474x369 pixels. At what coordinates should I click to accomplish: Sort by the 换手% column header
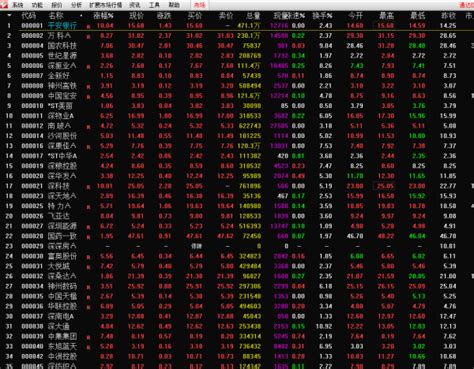[x=322, y=15]
